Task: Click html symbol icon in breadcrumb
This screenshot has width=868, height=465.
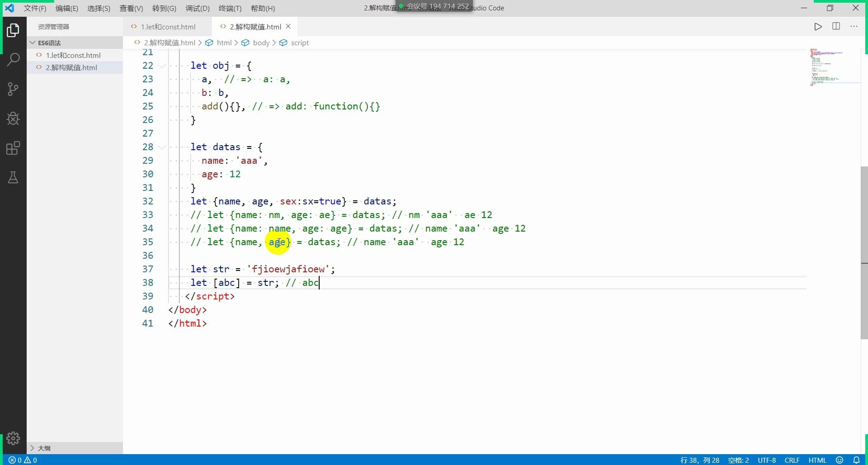Action: pyautogui.click(x=209, y=43)
